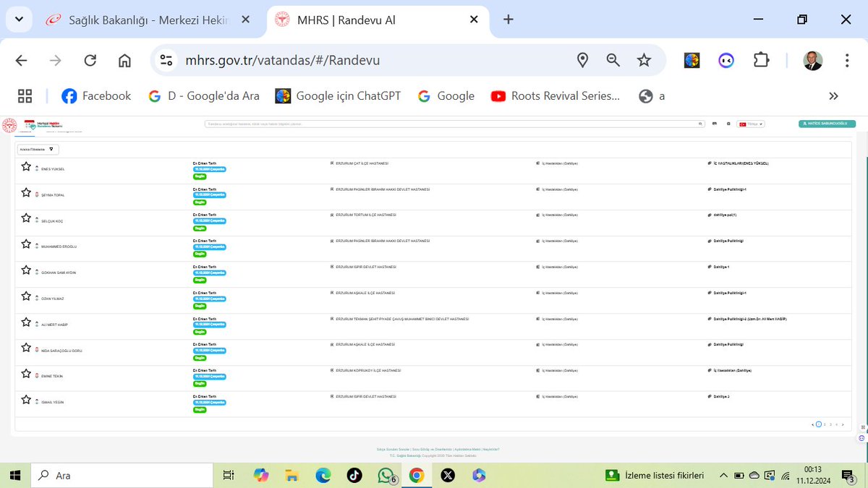Favorite NİDA SARAÇOĞLU BORU with star
The image size is (868, 488).
coord(26,348)
